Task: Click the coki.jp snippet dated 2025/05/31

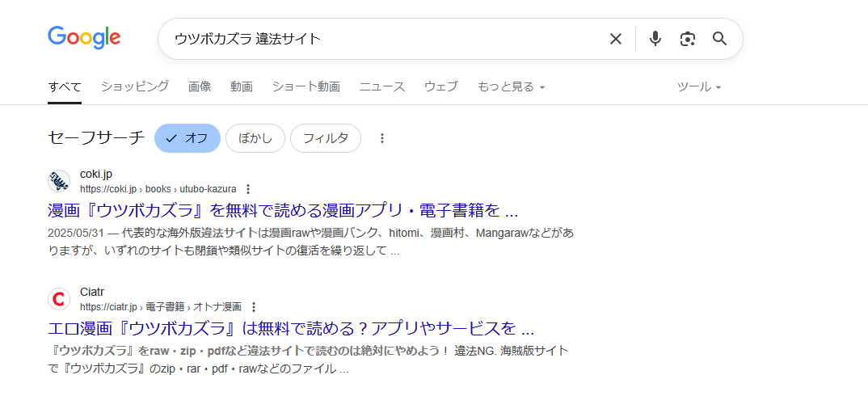Action: point(310,242)
